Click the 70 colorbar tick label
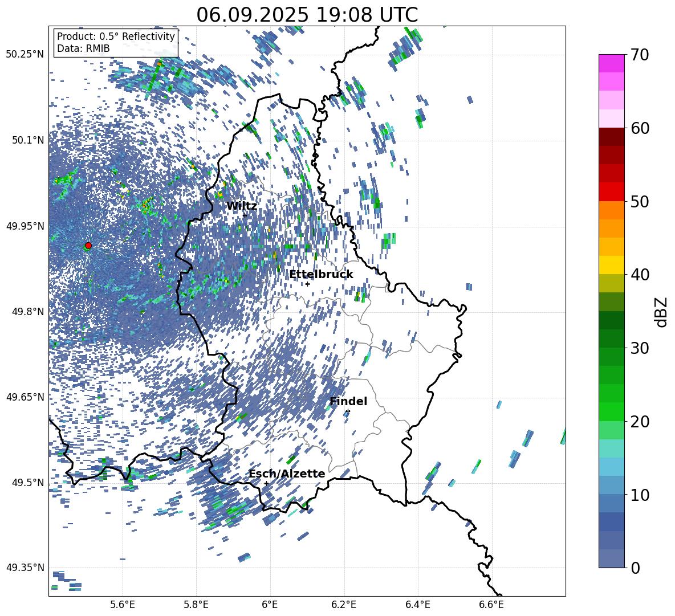The width and height of the screenshot is (675, 616). (x=640, y=55)
